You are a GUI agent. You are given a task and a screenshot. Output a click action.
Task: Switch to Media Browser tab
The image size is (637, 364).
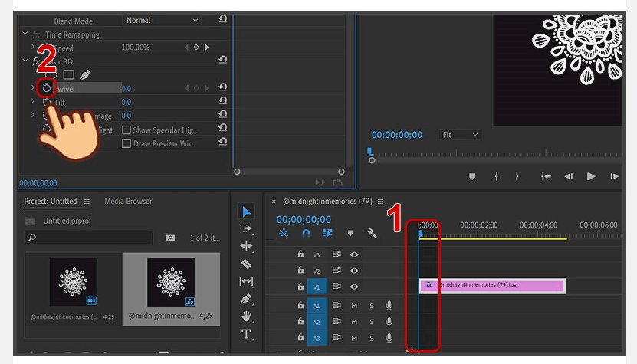click(x=128, y=201)
